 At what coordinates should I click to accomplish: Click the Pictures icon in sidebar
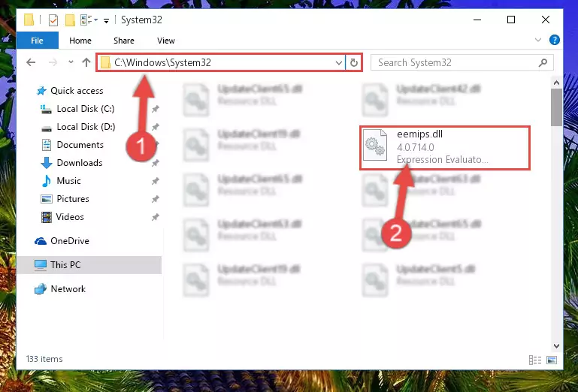point(47,199)
